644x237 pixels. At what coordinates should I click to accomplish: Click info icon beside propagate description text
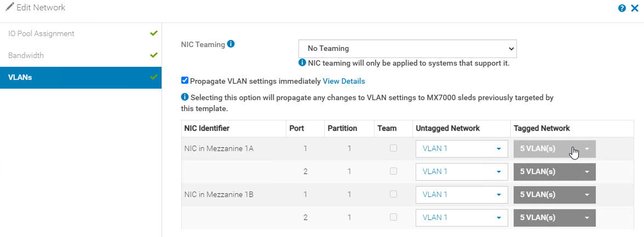(185, 97)
